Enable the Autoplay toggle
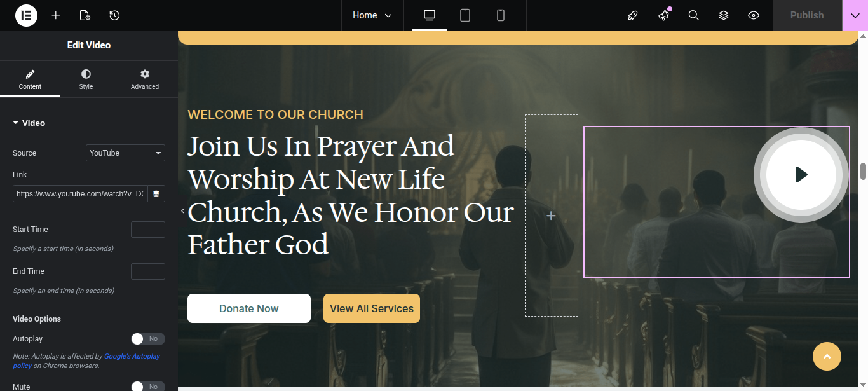The width and height of the screenshot is (868, 391). (x=148, y=339)
